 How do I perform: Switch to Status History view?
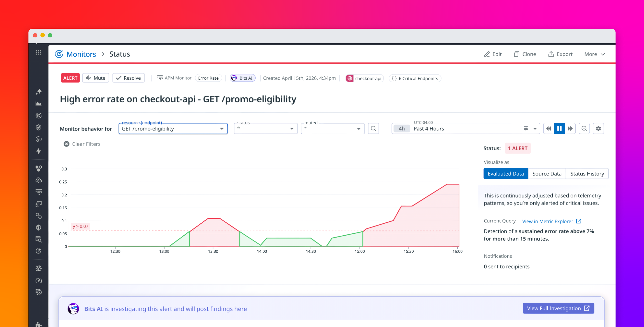coord(587,173)
